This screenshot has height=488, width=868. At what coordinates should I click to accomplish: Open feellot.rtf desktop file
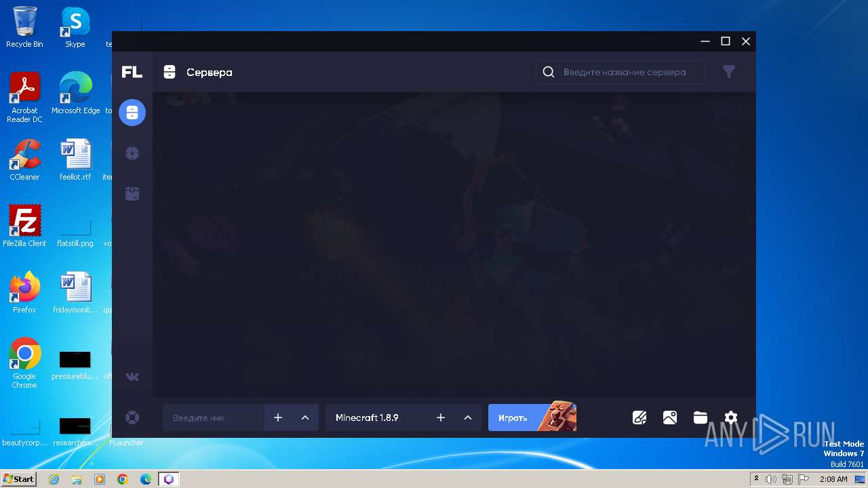(x=75, y=160)
